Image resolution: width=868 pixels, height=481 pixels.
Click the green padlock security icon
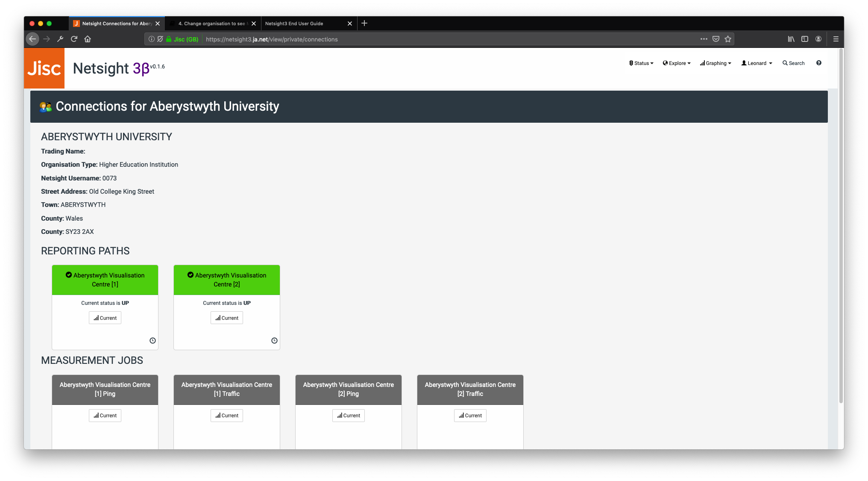point(169,39)
